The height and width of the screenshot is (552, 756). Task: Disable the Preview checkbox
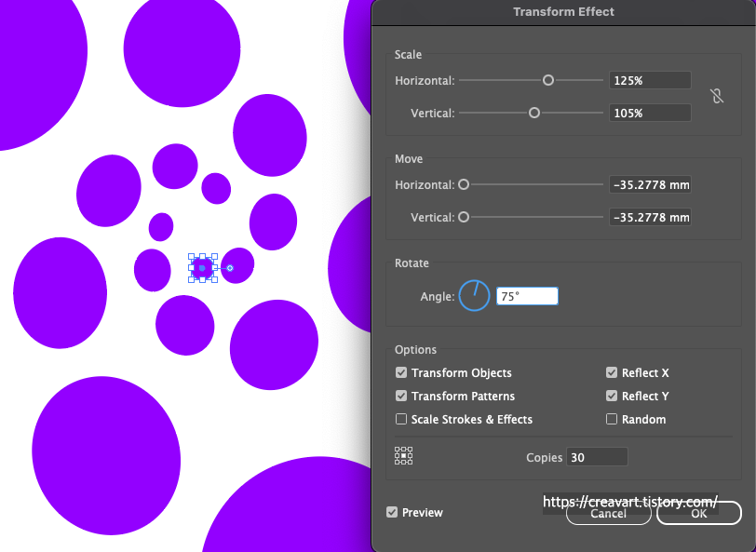coord(392,512)
